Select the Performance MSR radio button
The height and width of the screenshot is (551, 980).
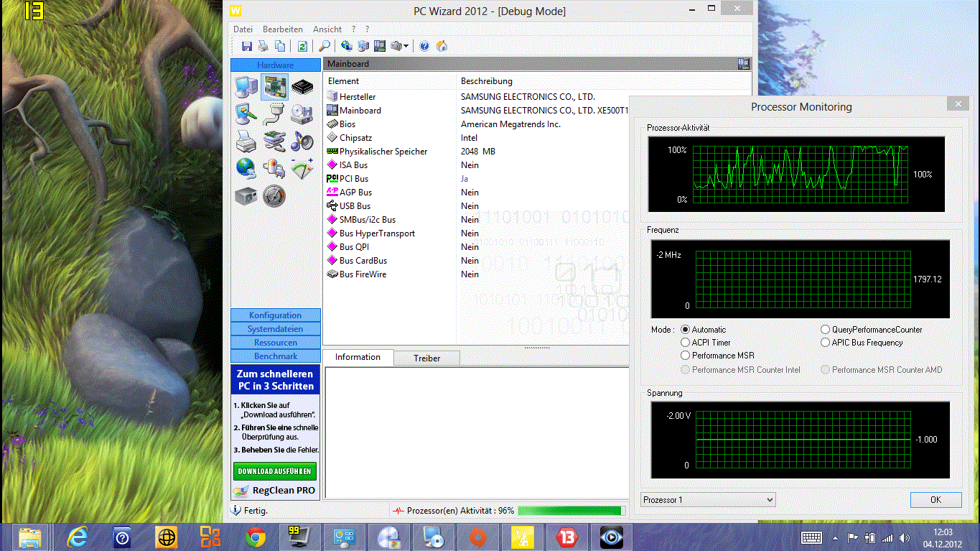pyautogui.click(x=686, y=356)
